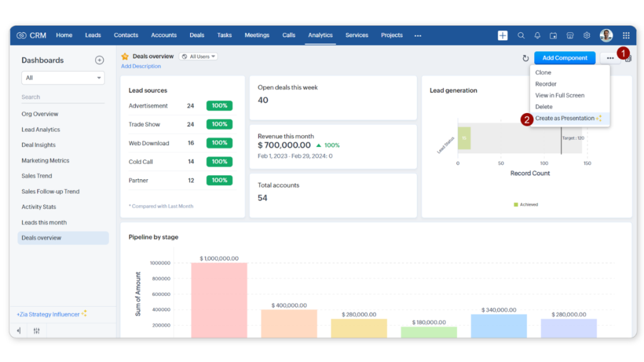This screenshot has width=644, height=362.
Task: Click the refresh icon beside Add Component
Action: click(526, 57)
